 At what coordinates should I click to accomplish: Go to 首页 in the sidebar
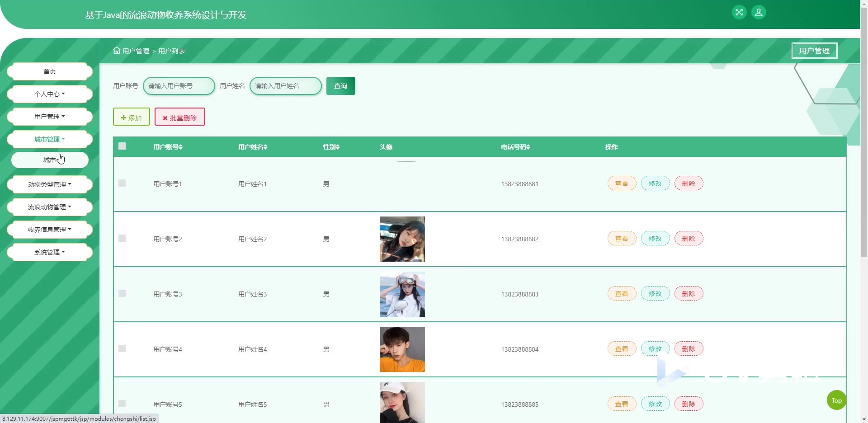click(x=50, y=71)
